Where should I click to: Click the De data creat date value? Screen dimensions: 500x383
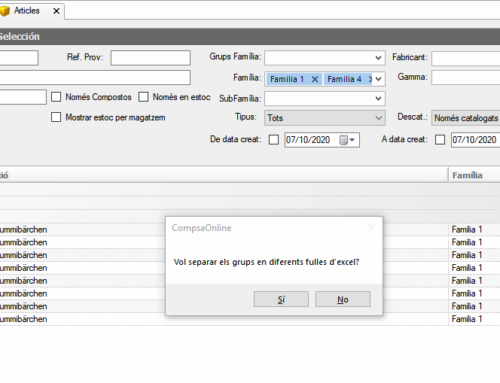tap(308, 140)
